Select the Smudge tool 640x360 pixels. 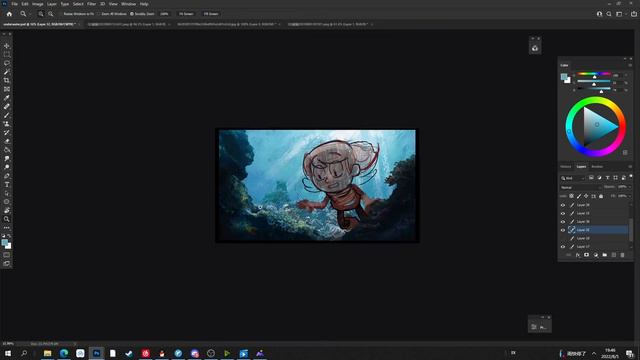(x=7, y=158)
